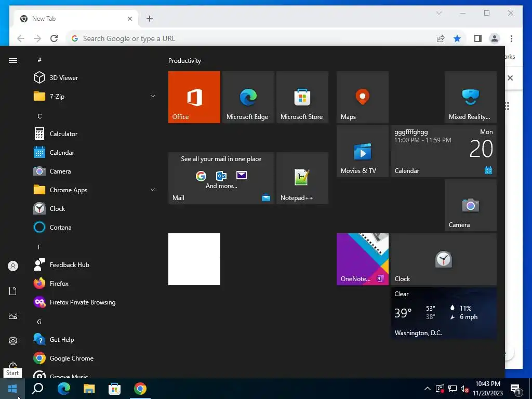The height and width of the screenshot is (399, 532).
Task: Open Calendar in the app list
Action: [x=95, y=152]
